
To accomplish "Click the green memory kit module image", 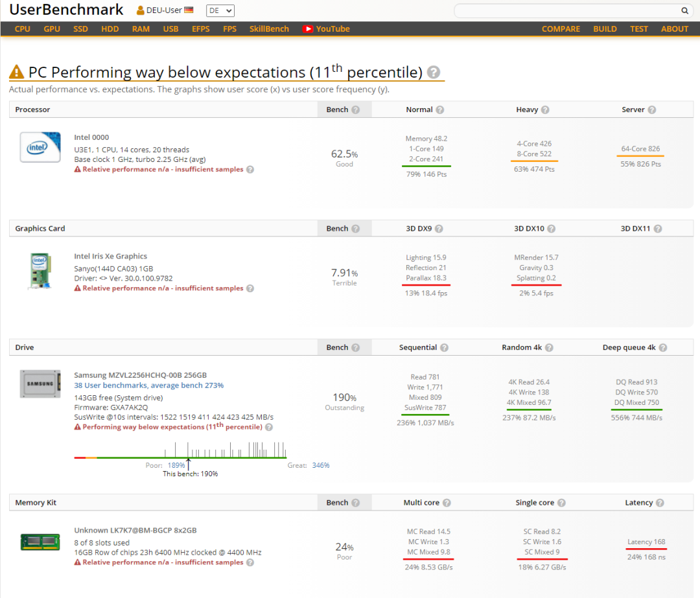I will pyautogui.click(x=40, y=541).
